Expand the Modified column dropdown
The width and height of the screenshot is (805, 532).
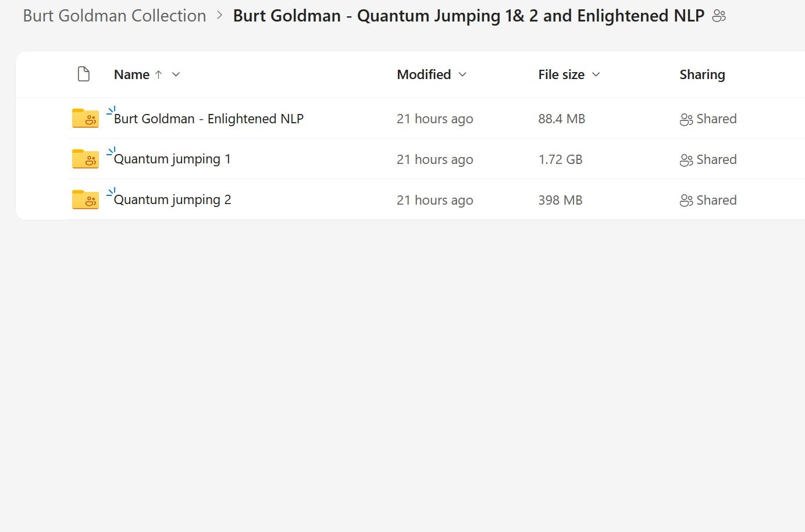point(462,74)
